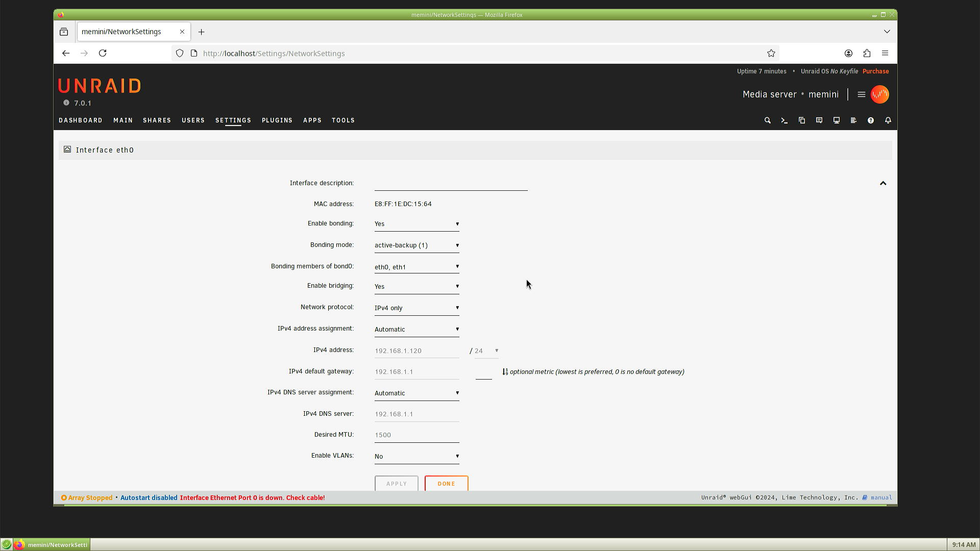Reload the page in Firefox
Screen dimensions: 980x551
[x=103, y=53]
